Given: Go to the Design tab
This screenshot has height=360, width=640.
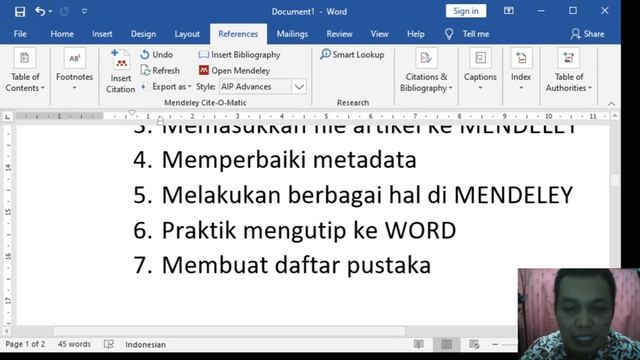Looking at the screenshot, I should coord(143,34).
